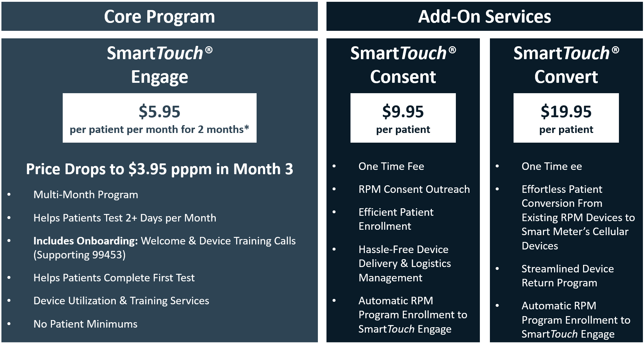Click the No Patient Minimums item
This screenshot has width=644, height=343.
click(x=85, y=324)
